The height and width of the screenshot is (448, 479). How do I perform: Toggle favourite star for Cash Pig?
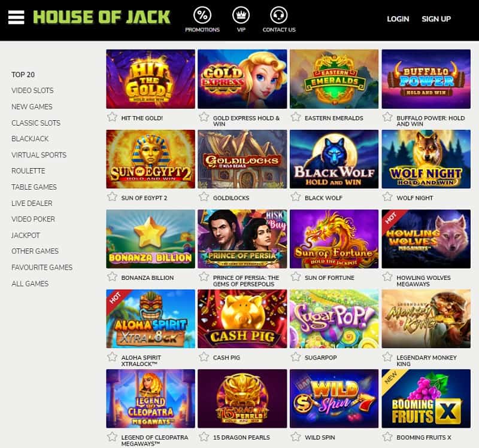pos(204,356)
